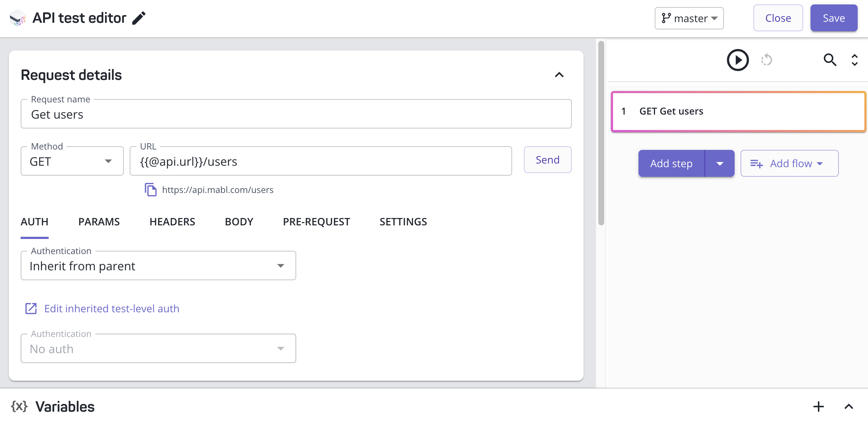
Task: Click the {x} Variables icon
Action: [19, 406]
